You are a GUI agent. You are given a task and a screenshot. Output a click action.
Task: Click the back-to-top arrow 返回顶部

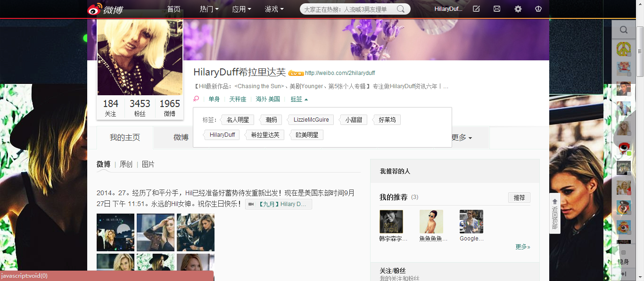tap(555, 214)
